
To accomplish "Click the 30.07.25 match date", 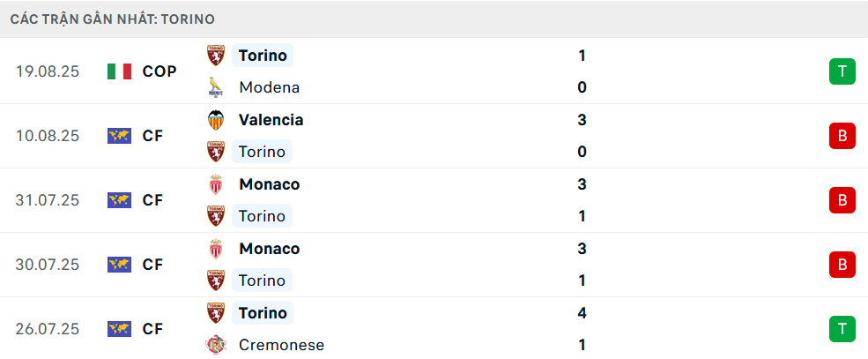I will coord(48,265).
